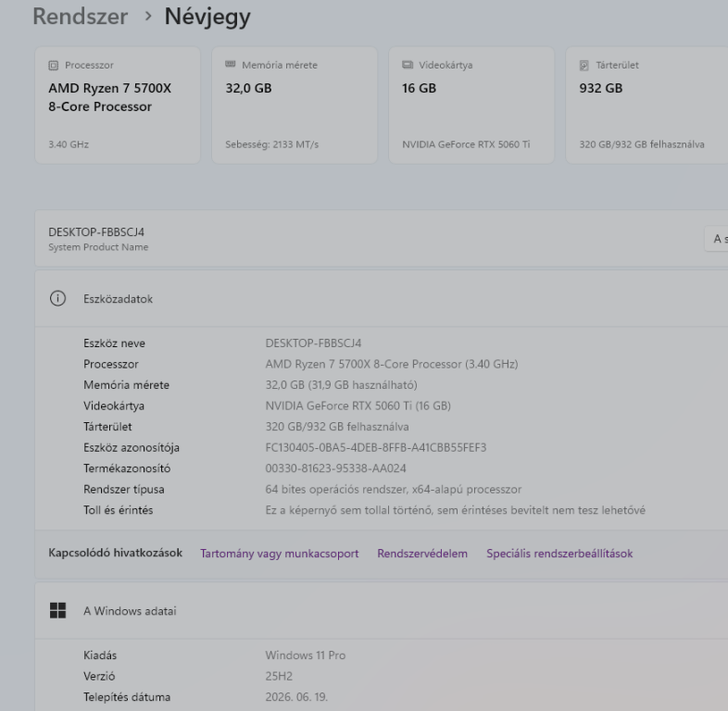Click the Videokártya card icon
This screenshot has width=728, height=711.
[408, 65]
